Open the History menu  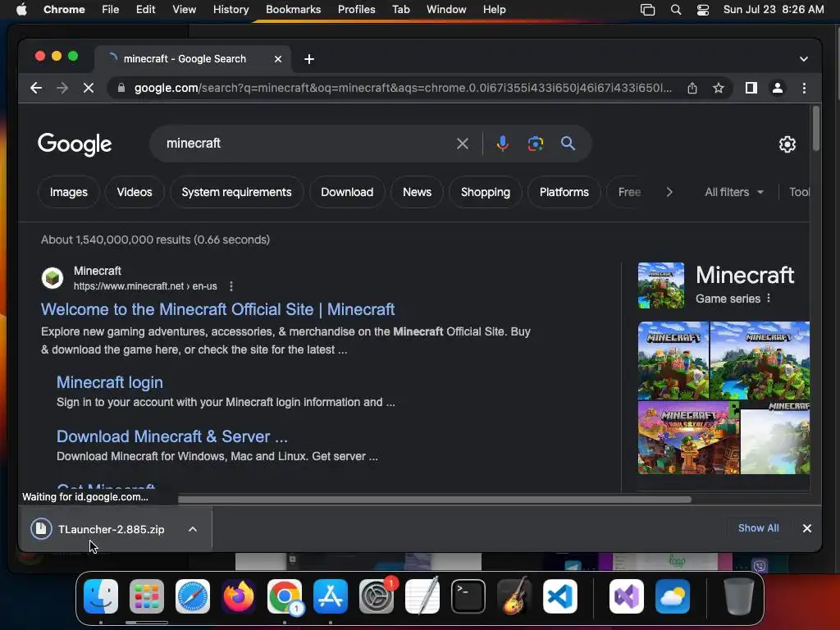click(231, 10)
